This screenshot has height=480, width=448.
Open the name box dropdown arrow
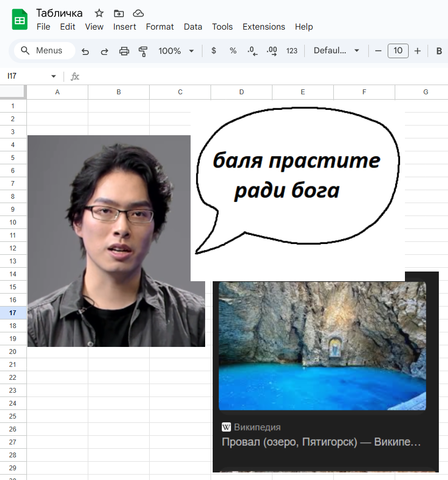53,76
